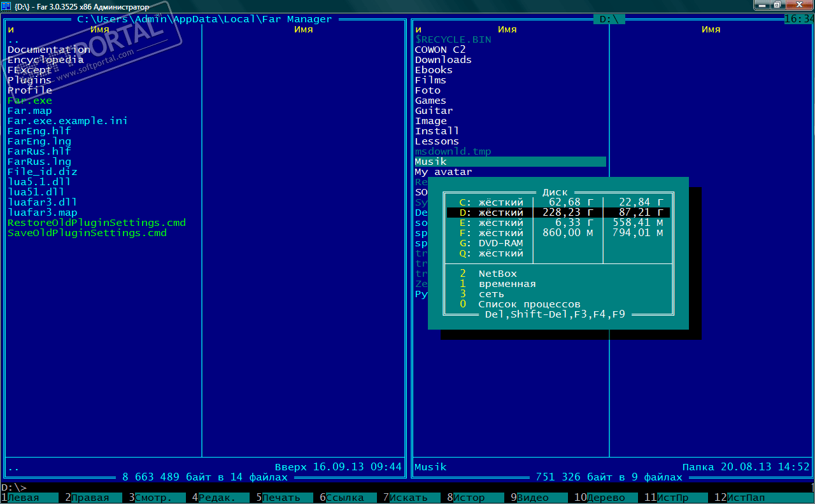The width and height of the screenshot is (815, 504).
Task: Select the Foto folder
Action: coord(428,90)
